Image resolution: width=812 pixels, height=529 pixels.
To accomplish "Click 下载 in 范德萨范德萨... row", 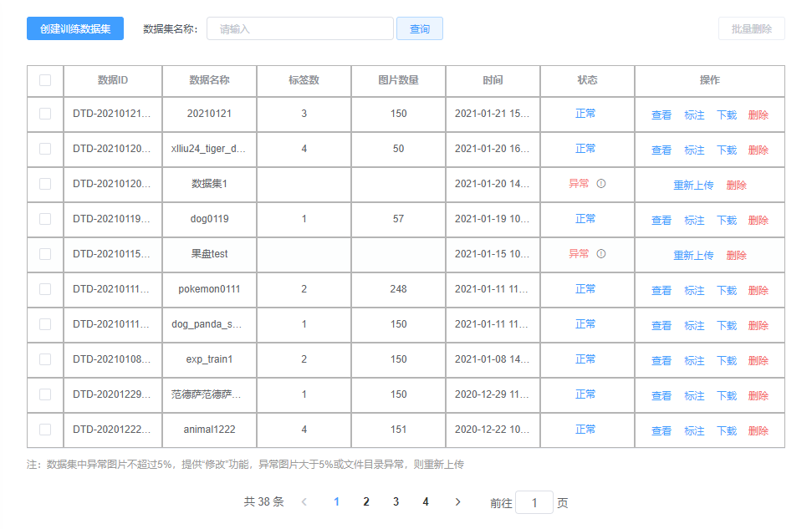I will (727, 396).
